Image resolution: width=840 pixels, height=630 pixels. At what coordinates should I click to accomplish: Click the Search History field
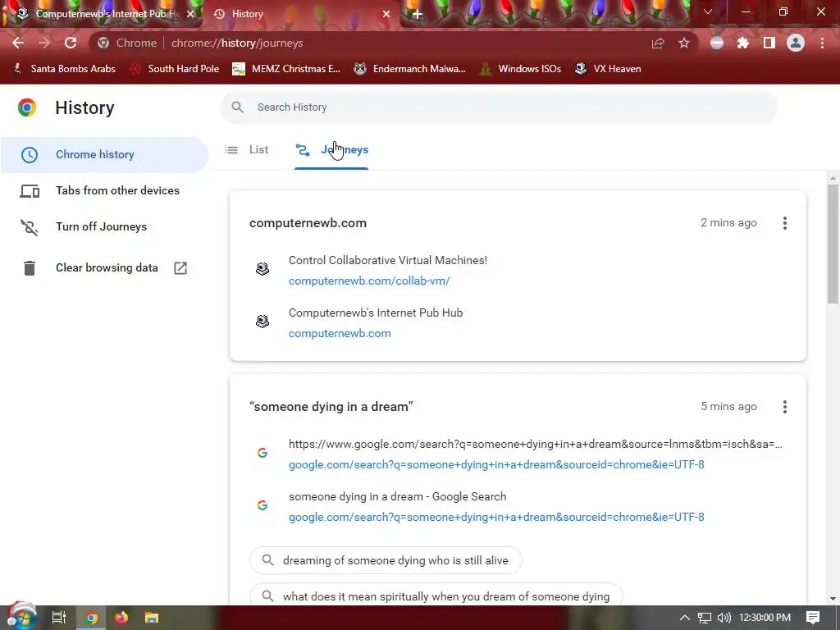pos(498,107)
